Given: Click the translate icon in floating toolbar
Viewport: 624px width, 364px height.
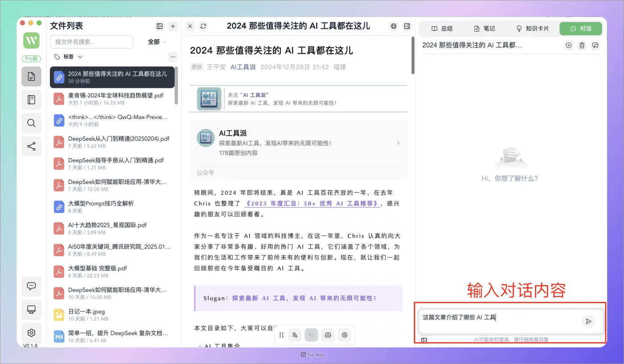Looking at the screenshot, I should coord(295,335).
